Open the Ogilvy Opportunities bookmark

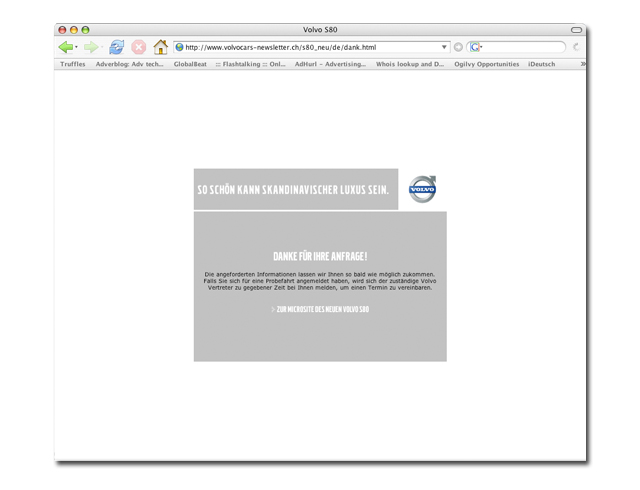pyautogui.click(x=486, y=64)
